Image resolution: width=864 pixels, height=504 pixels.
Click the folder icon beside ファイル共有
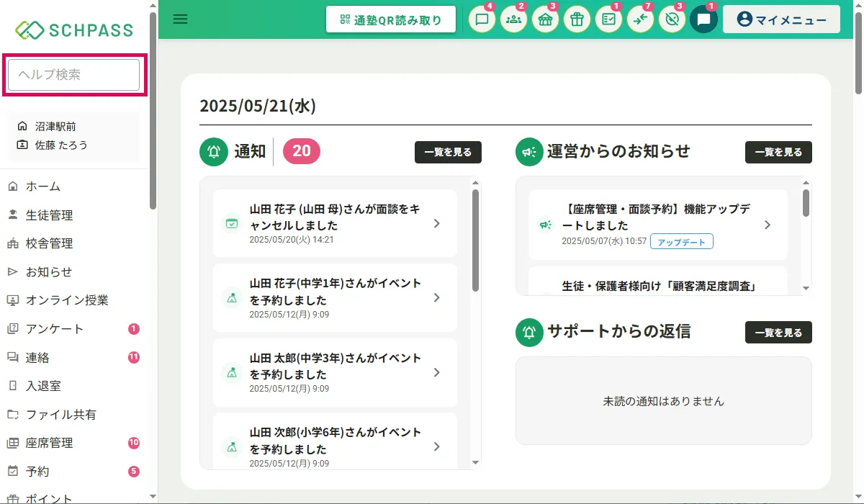(12, 414)
